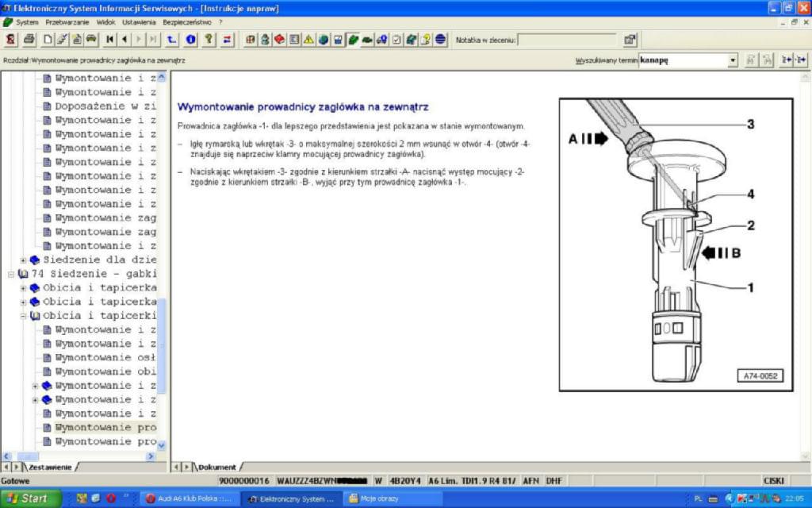This screenshot has height=508, width=812.
Task: Switch to Audi A6 Klub Polska taskbar window
Action: pyautogui.click(x=190, y=498)
